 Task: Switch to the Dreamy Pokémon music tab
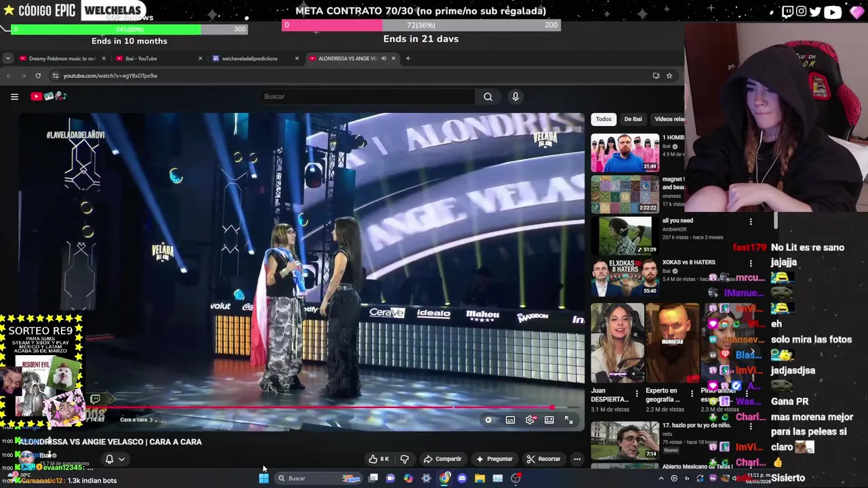click(62, 58)
